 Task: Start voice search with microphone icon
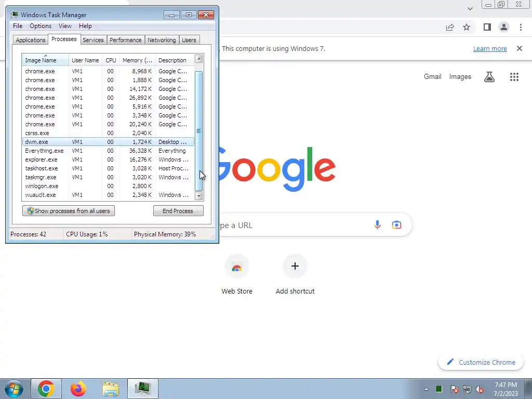click(377, 224)
